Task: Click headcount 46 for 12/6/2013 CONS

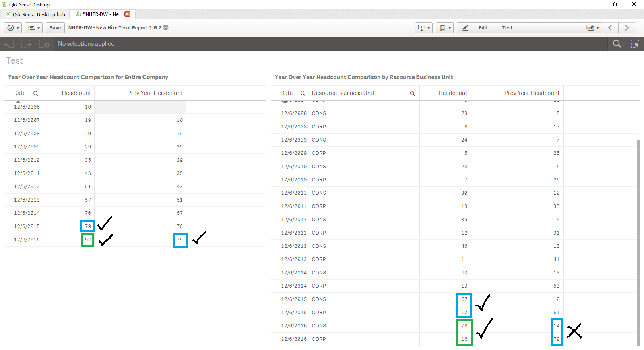Action: point(464,246)
